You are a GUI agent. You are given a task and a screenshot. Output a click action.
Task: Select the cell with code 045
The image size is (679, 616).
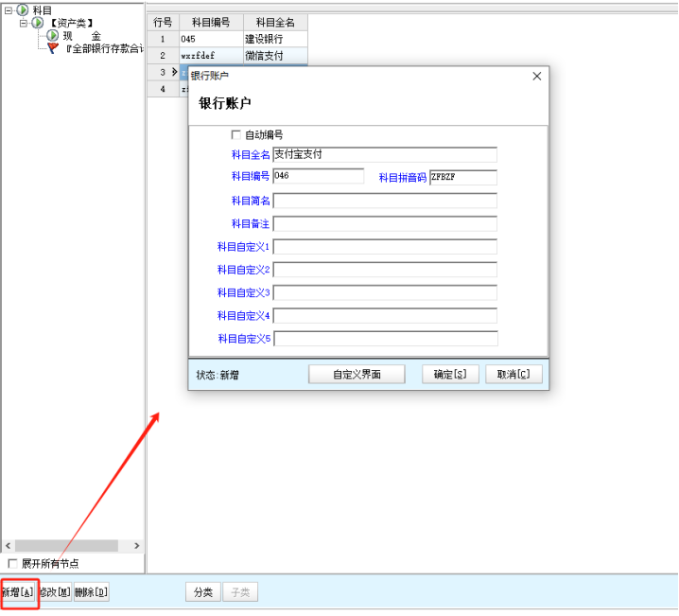(x=211, y=39)
